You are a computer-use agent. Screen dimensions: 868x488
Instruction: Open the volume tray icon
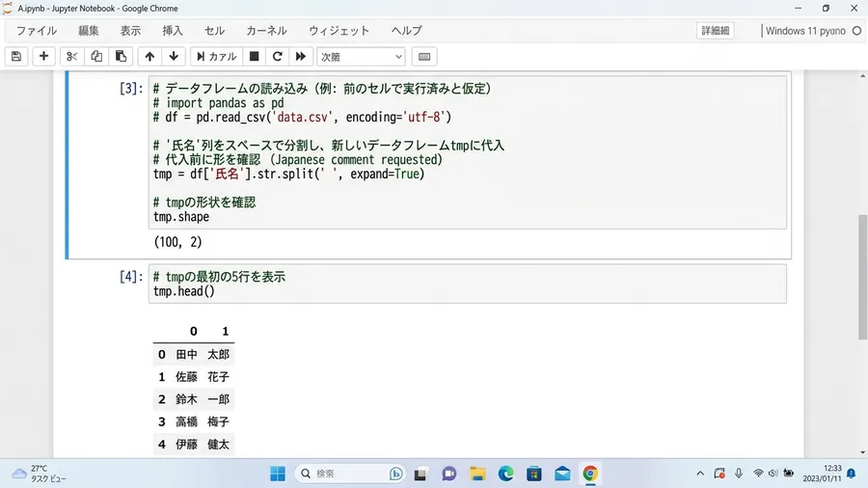coord(773,474)
